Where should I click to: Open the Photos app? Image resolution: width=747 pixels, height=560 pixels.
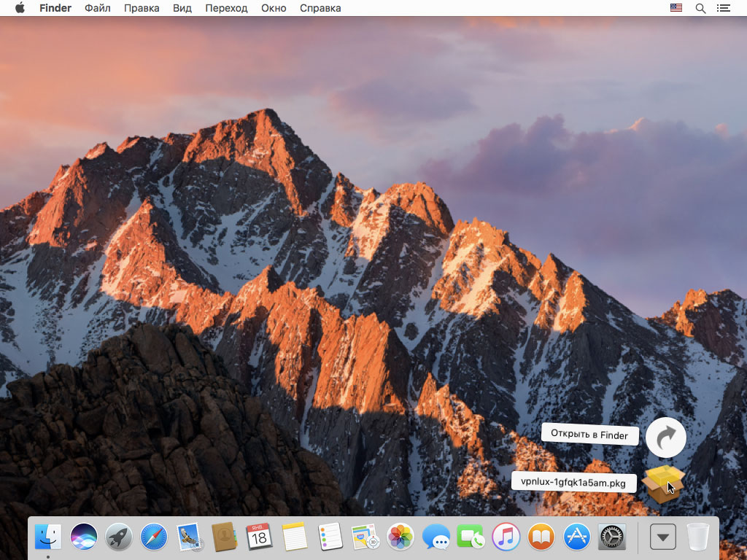(400, 538)
